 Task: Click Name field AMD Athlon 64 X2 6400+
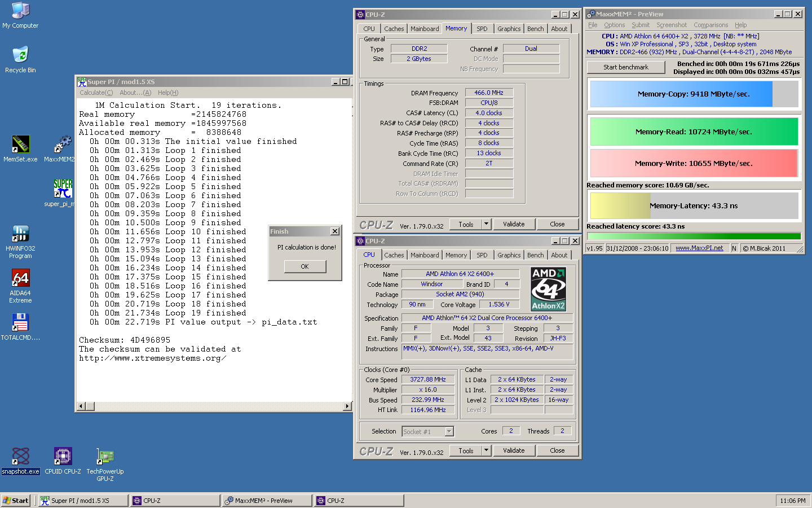click(460, 274)
